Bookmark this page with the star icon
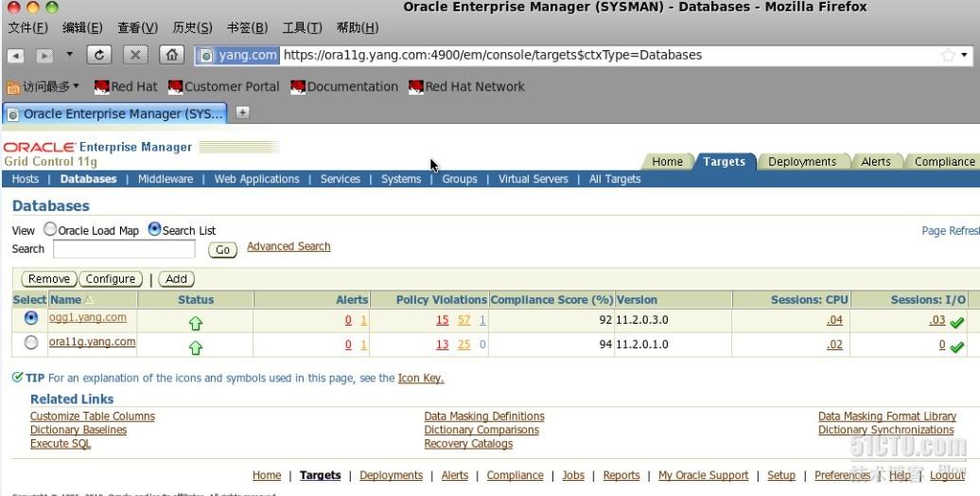The height and width of the screenshot is (496, 980). pyautogui.click(x=948, y=55)
